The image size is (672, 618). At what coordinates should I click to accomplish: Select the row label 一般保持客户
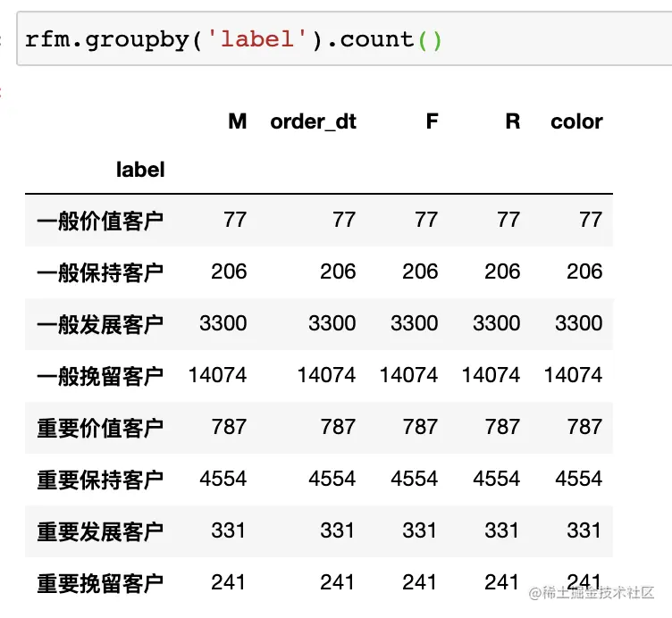(100, 272)
